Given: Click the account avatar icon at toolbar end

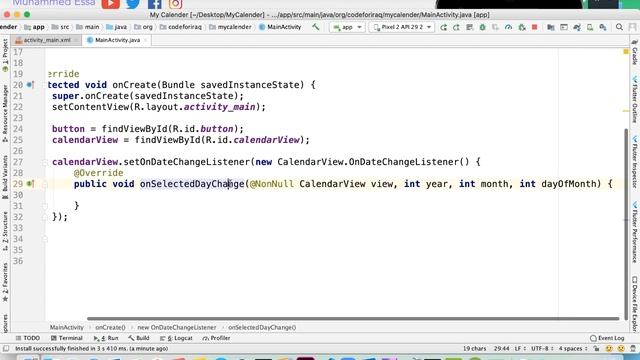Looking at the screenshot, I should tap(632, 27).
